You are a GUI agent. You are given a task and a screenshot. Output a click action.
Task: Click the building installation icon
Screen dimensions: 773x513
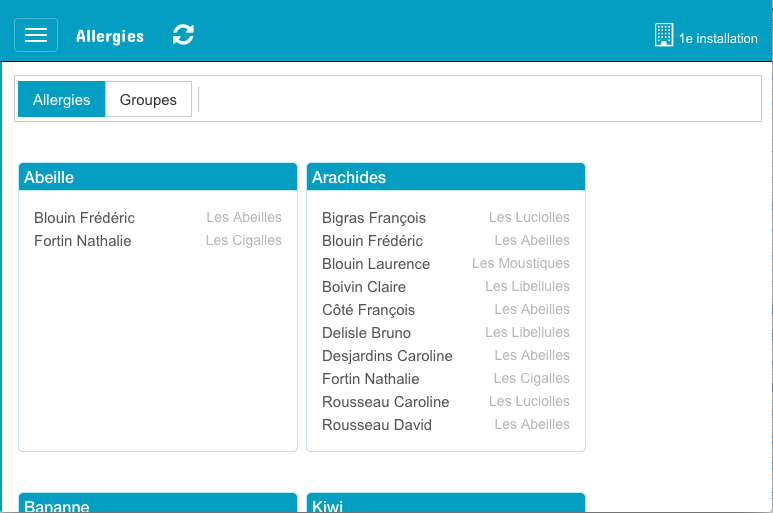pos(664,36)
